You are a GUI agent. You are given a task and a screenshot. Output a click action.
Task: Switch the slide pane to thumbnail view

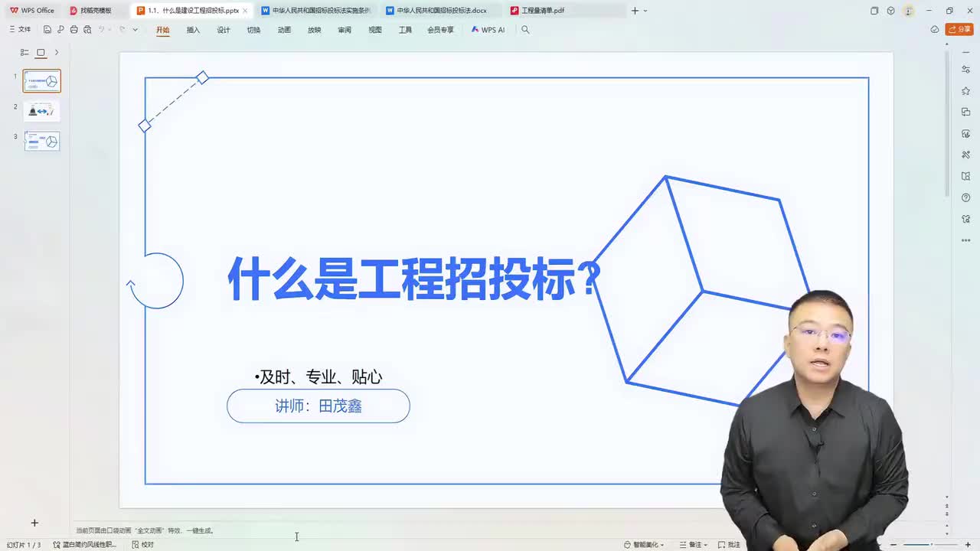click(x=41, y=53)
